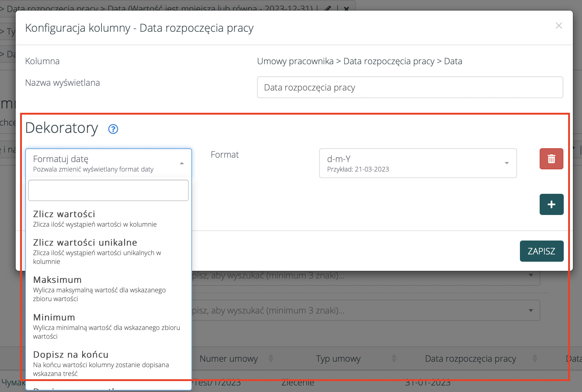Click the Typ umowy column header
This screenshot has height=392, width=582.
pyautogui.click(x=338, y=359)
